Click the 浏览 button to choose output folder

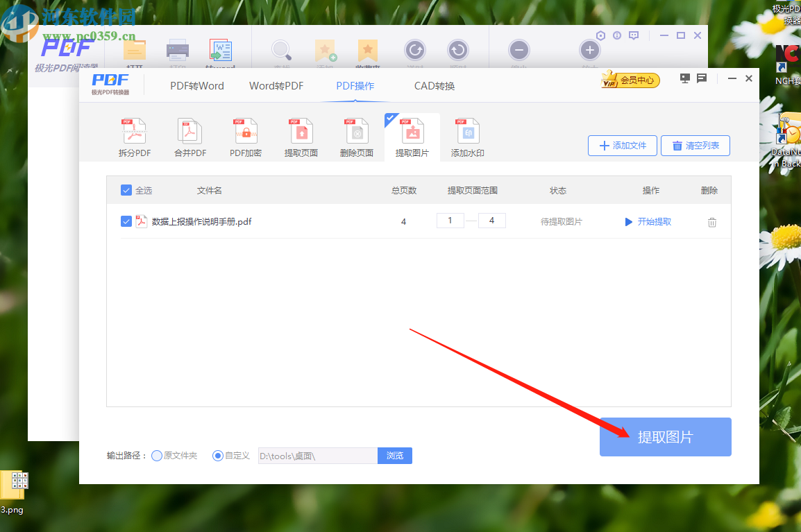394,455
